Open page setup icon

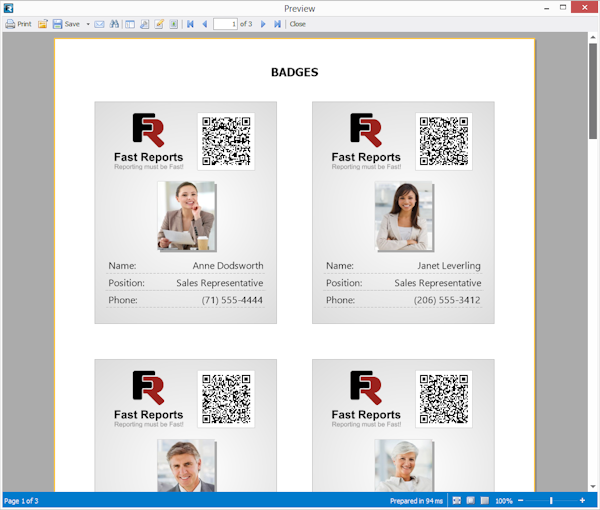(x=144, y=24)
